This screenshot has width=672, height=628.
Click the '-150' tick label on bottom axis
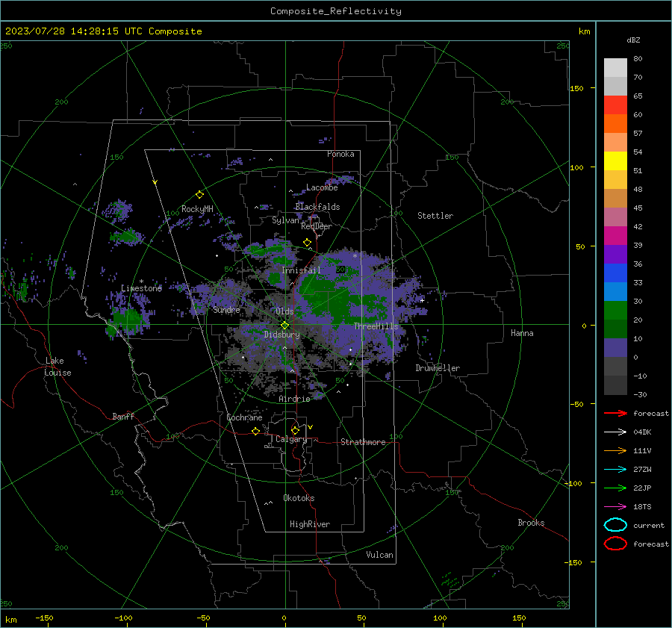tap(44, 618)
